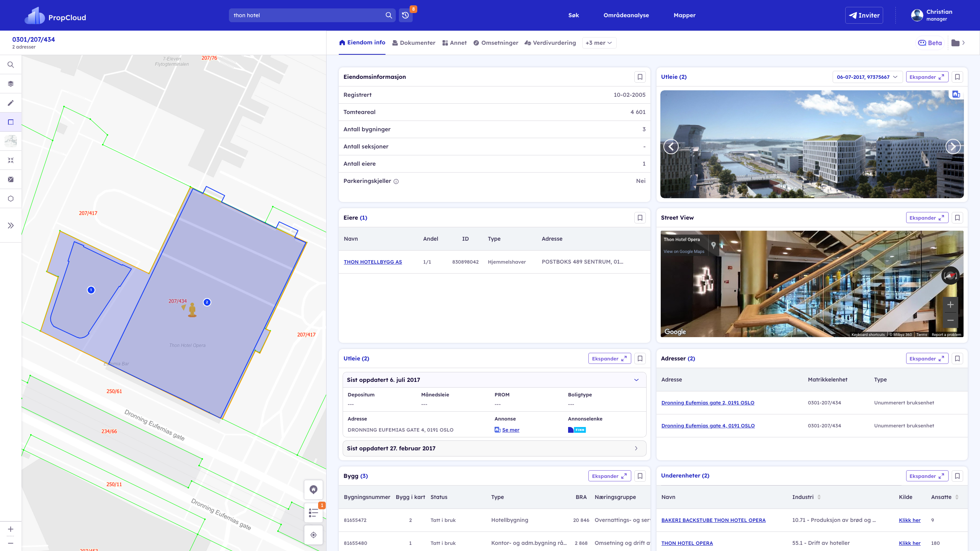Image resolution: width=980 pixels, height=551 pixels.
Task: Switch to the Dokumenter tab
Action: coord(414,43)
